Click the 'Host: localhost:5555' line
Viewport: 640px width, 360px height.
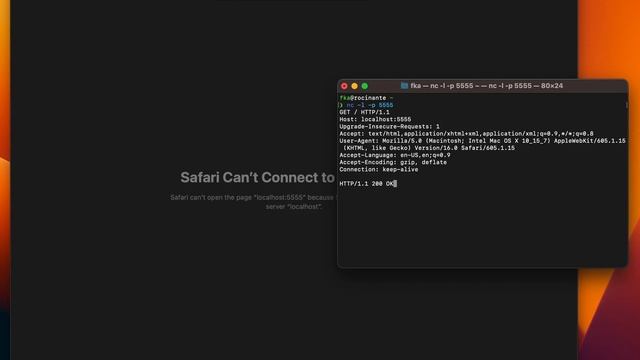point(375,120)
